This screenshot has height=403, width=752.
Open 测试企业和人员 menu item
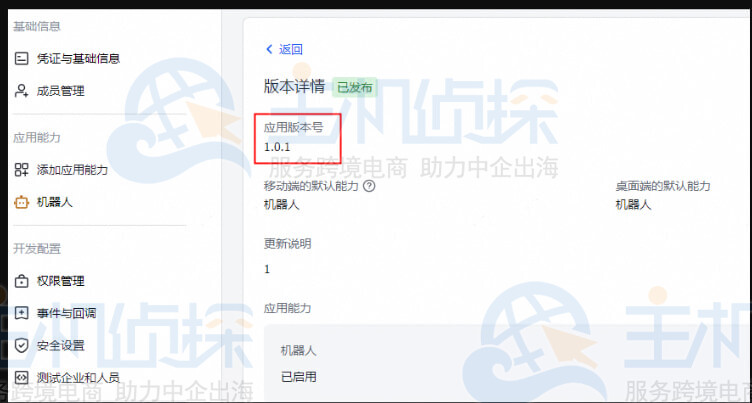(78, 377)
